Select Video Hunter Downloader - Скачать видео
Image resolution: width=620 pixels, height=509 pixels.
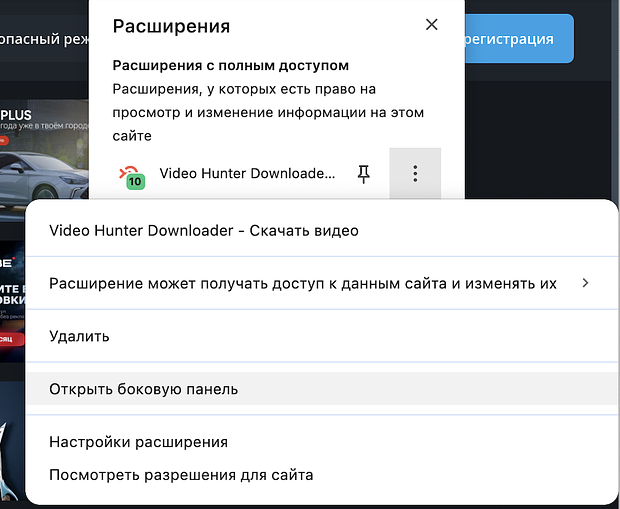[x=204, y=231]
